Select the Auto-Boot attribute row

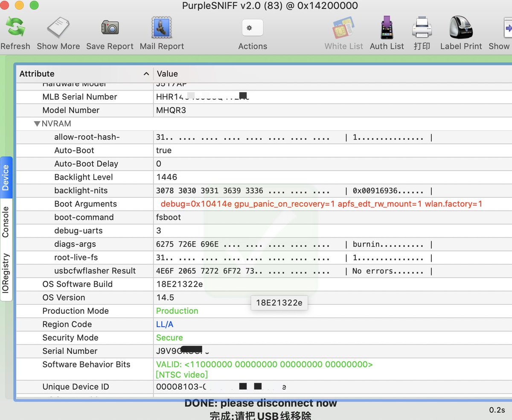[264, 150]
